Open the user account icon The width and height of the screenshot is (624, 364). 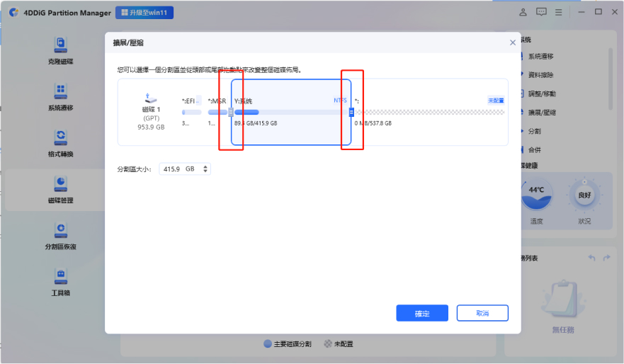(523, 12)
